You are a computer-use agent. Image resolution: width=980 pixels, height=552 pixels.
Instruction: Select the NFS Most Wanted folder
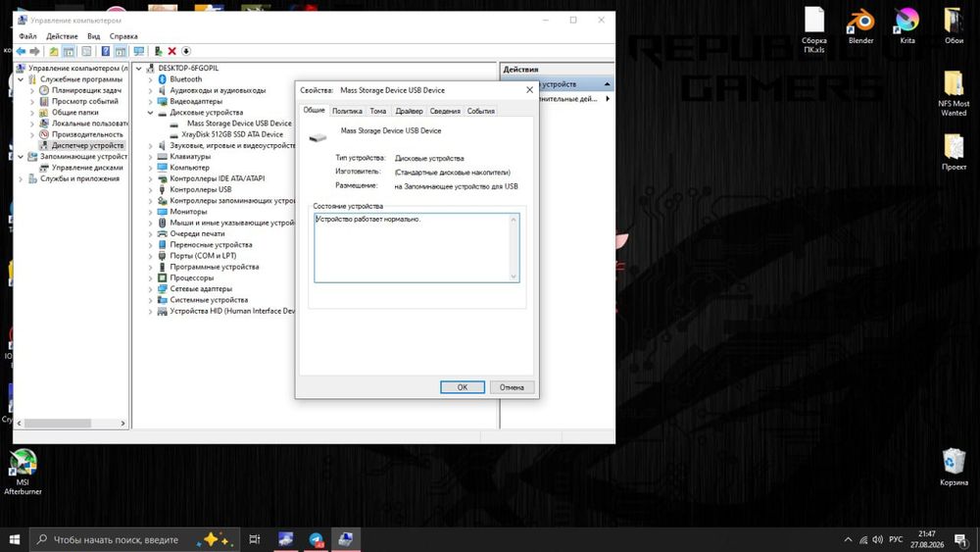(x=954, y=94)
